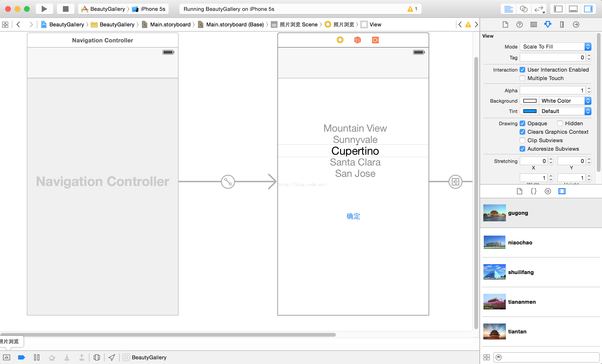The image size is (602, 364).
Task: Click the library filter search field
Action: coord(546,357)
